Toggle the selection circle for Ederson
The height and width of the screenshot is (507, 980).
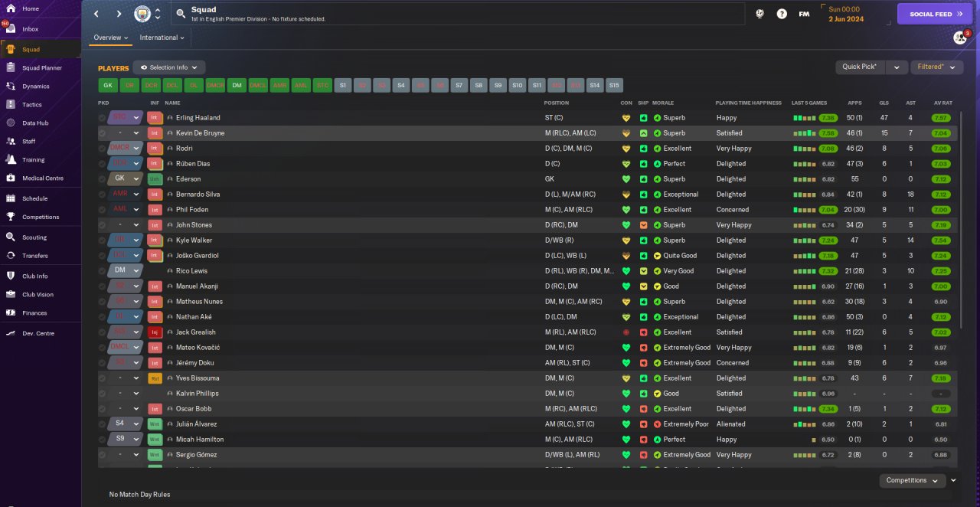[x=103, y=179]
